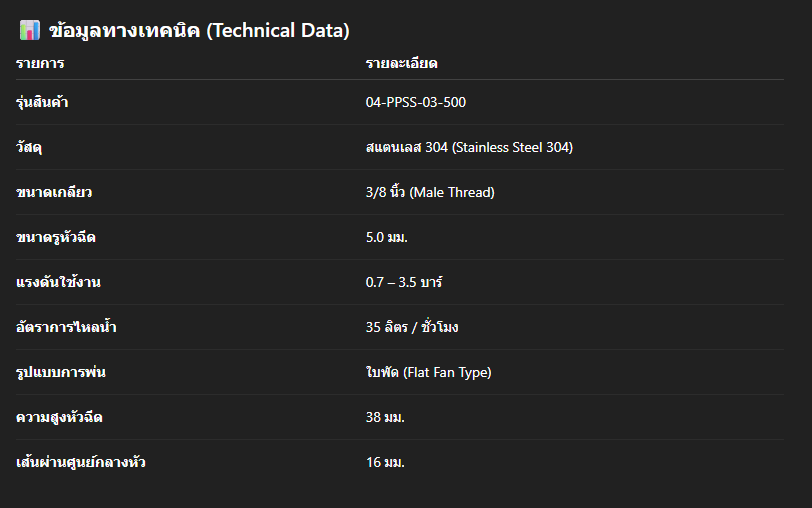Viewport: 812px width, 508px height.
Task: Click the model number 04-PPSS-03-500
Action: coord(415,102)
